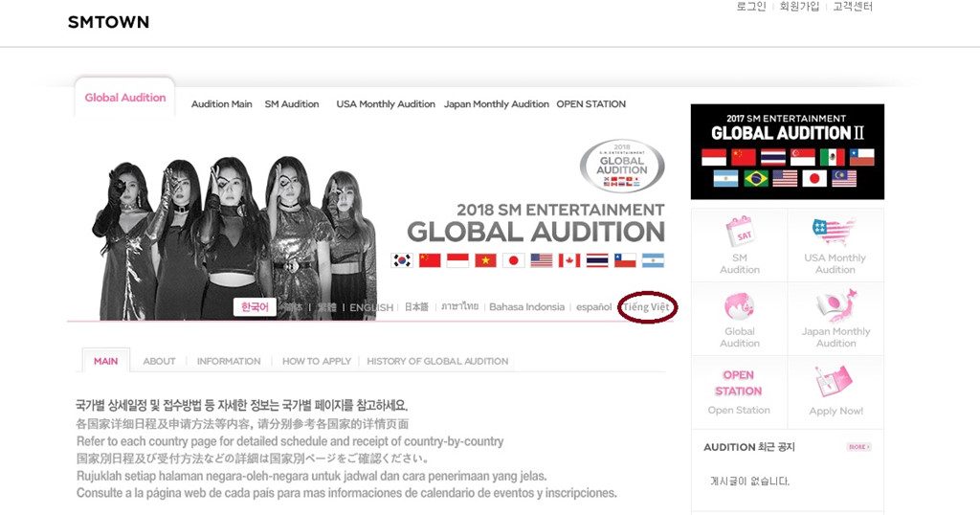Switch to HOW TO APPLY tab
The width and height of the screenshot is (980, 515).
point(316,361)
